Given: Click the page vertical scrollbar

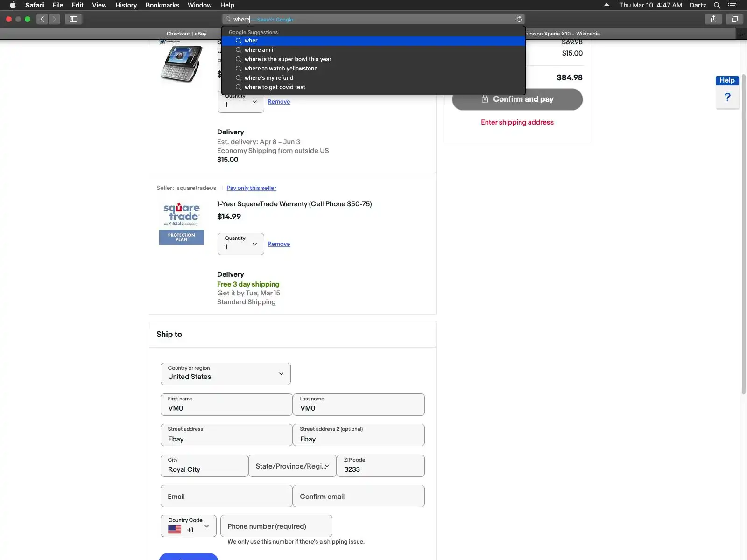Looking at the screenshot, I should click(744, 233).
